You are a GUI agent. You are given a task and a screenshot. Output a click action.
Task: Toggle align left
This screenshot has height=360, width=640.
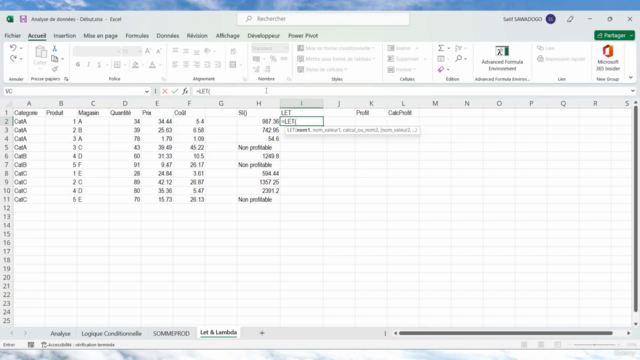(x=175, y=64)
